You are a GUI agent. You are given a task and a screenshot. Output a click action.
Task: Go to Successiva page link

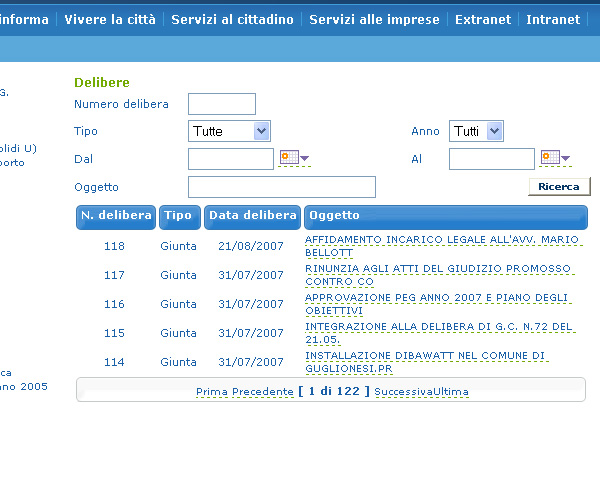point(403,392)
